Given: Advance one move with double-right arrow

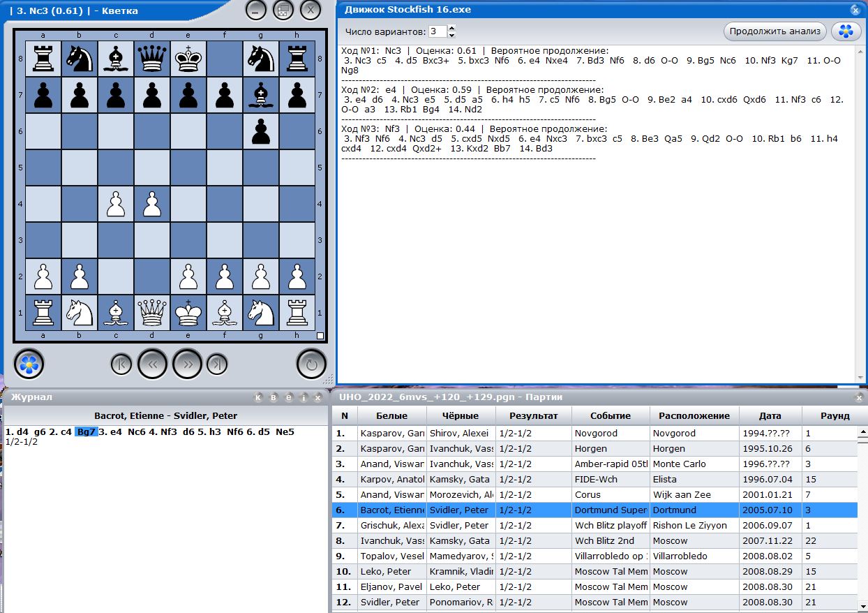Looking at the screenshot, I should [x=187, y=364].
